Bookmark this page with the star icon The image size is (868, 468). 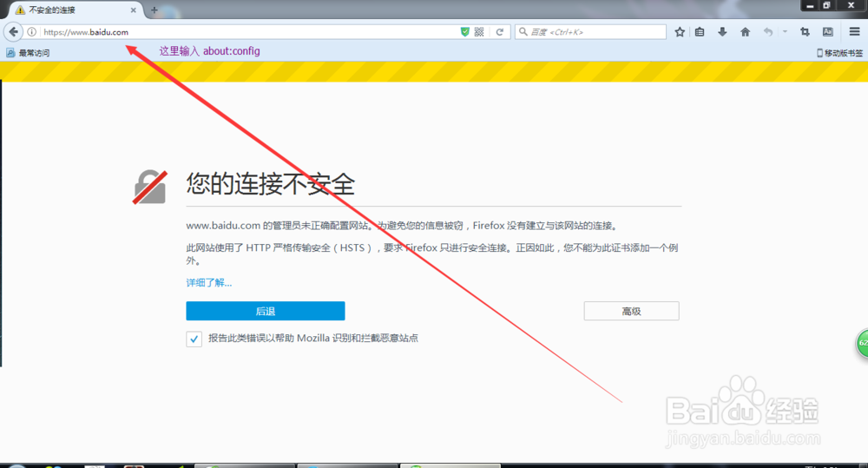tap(680, 32)
